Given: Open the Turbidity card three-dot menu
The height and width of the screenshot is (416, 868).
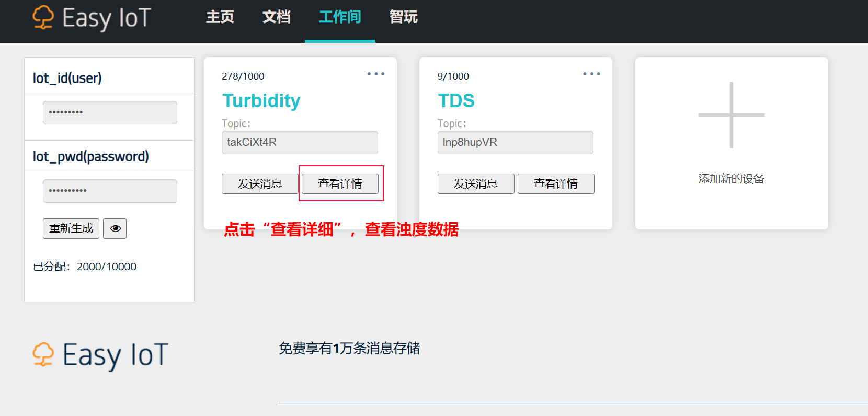Looking at the screenshot, I should click(x=376, y=74).
